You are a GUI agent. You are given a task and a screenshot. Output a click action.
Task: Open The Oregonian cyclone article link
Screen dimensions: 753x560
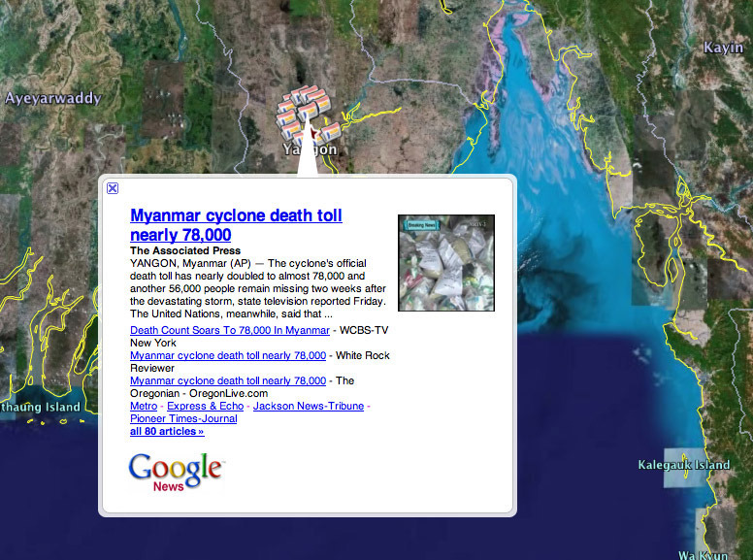tap(228, 380)
